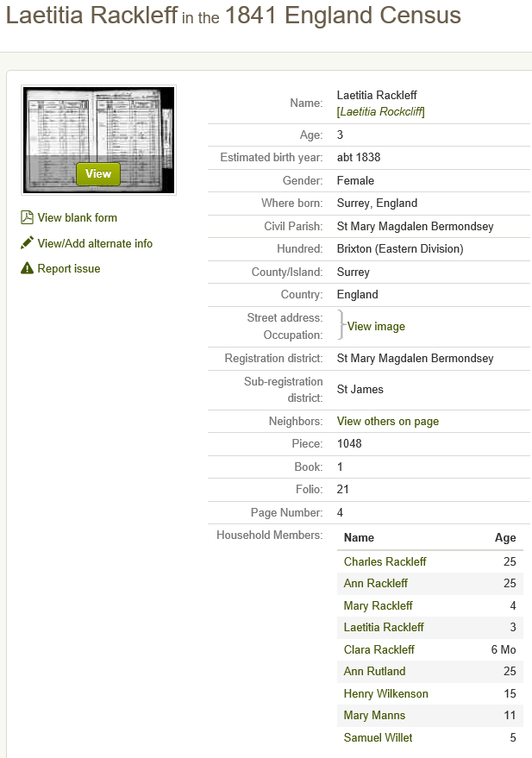Open Ann Rackleff household member record
Image resolution: width=532 pixels, height=758 pixels.
click(376, 584)
